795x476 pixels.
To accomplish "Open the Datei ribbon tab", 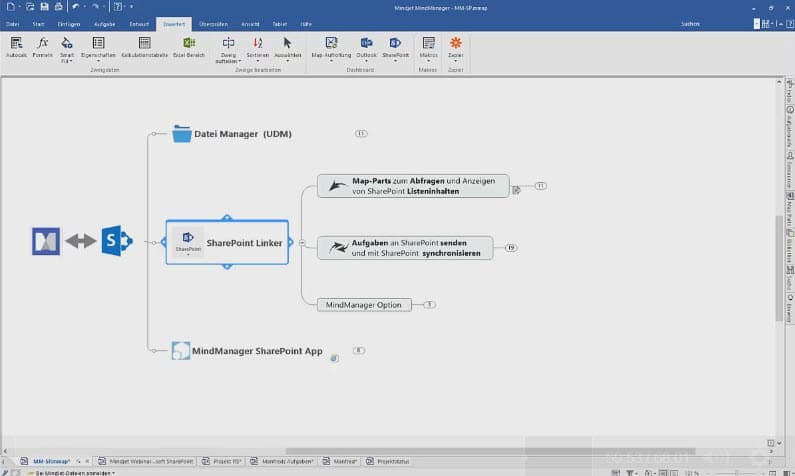I will [x=13, y=24].
